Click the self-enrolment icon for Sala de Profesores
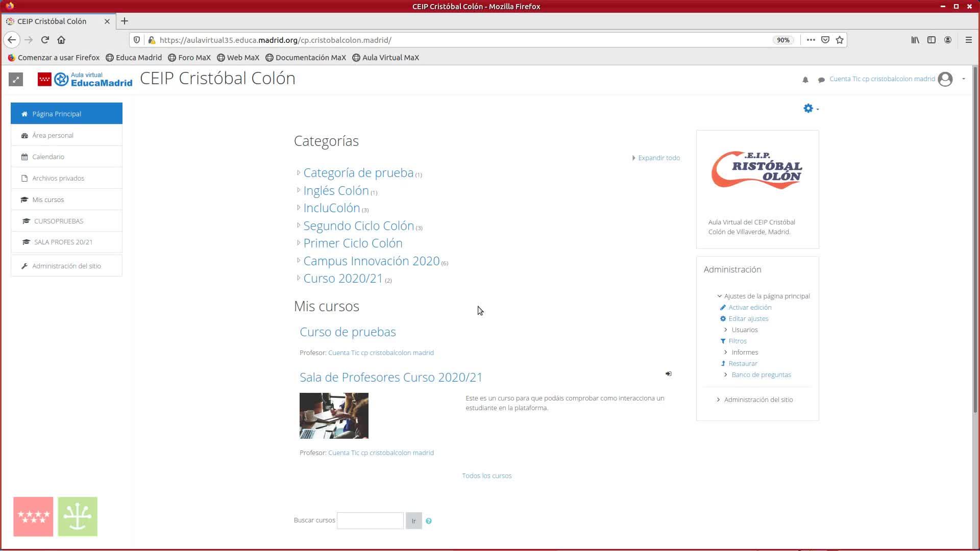This screenshot has width=980, height=551. 668,374
